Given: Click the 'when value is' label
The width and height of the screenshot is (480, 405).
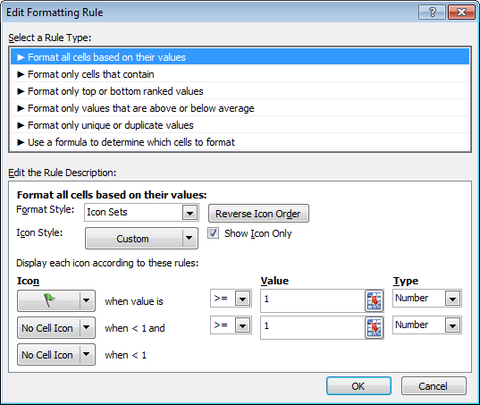Looking at the screenshot, I should coord(134,301).
